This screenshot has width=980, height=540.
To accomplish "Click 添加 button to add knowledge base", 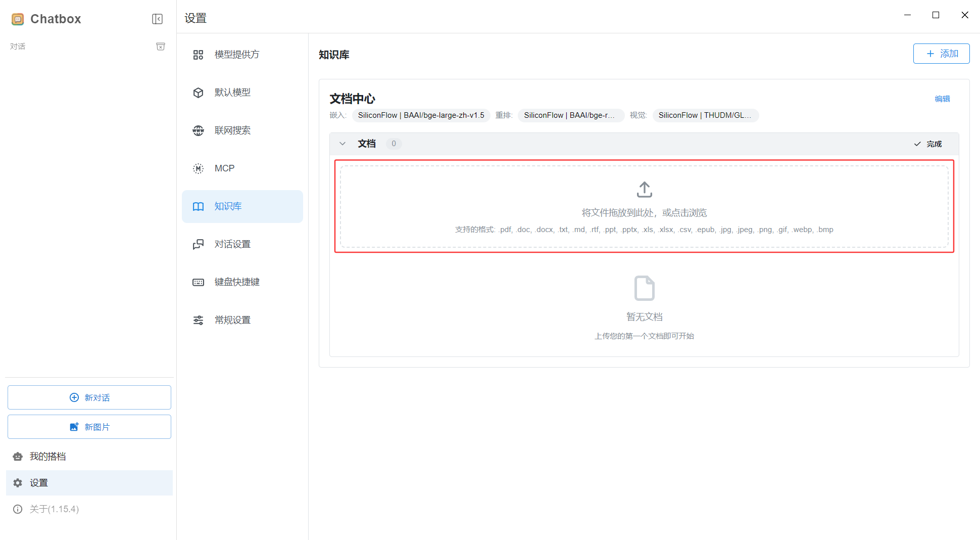I will (941, 54).
